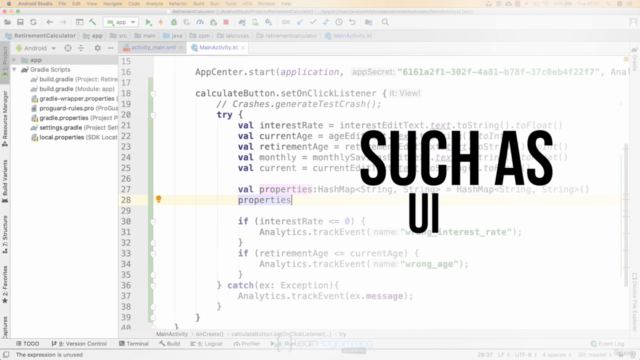The image size is (640, 360).
Task: Stop the app with red square
Action: pyautogui.click(x=226, y=22)
